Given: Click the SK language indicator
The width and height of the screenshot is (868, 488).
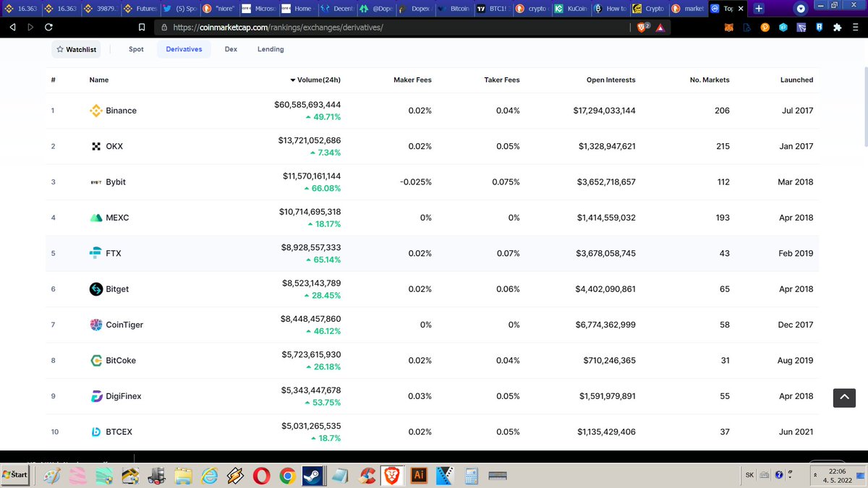Looking at the screenshot, I should [x=749, y=475].
